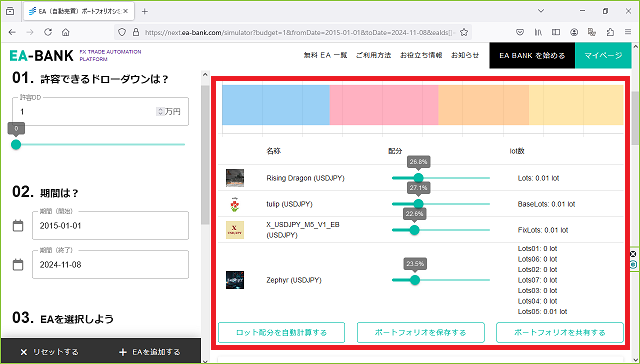This screenshot has width=640, height=364.
Task: Open the ご利用方法 menu item
Action: coord(373,55)
